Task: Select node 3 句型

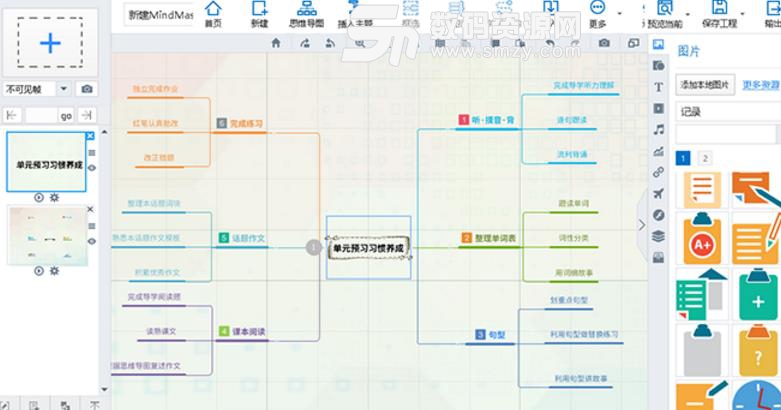Action: click(x=490, y=335)
